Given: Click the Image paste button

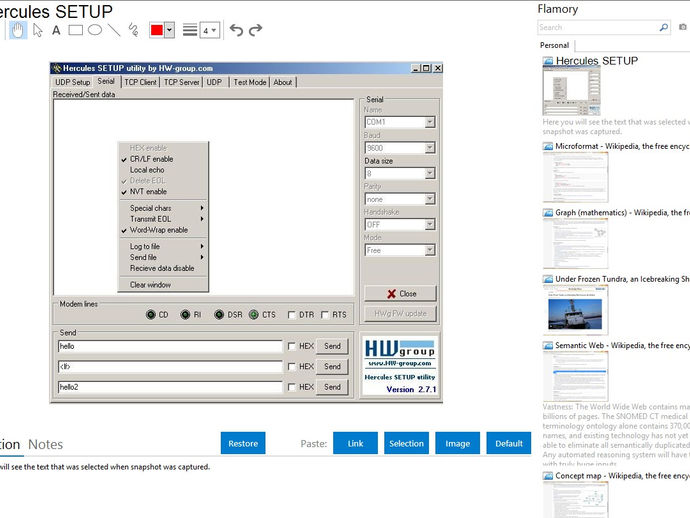Looking at the screenshot, I should pyautogui.click(x=457, y=443).
